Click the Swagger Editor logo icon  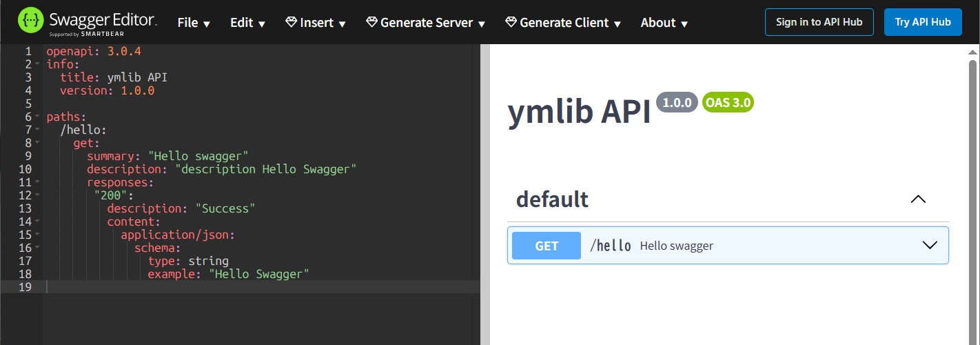32,22
